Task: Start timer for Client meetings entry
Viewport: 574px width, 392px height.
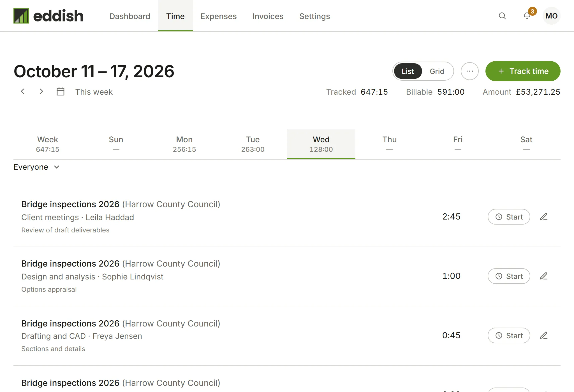Action: (509, 217)
